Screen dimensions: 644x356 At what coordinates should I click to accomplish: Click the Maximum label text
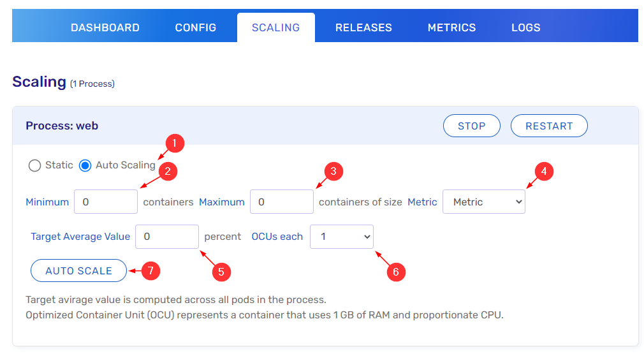[222, 202]
